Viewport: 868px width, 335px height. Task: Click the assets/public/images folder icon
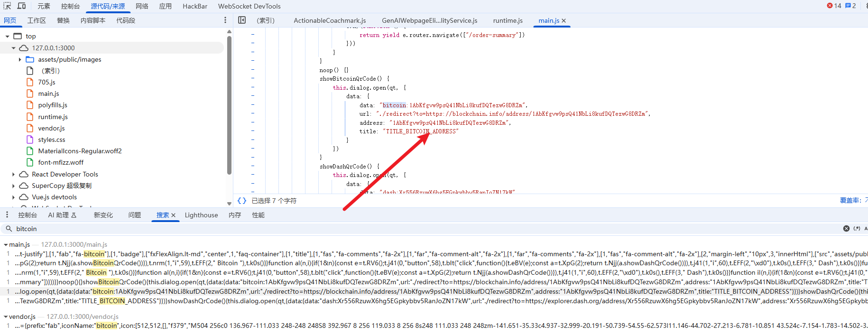30,59
